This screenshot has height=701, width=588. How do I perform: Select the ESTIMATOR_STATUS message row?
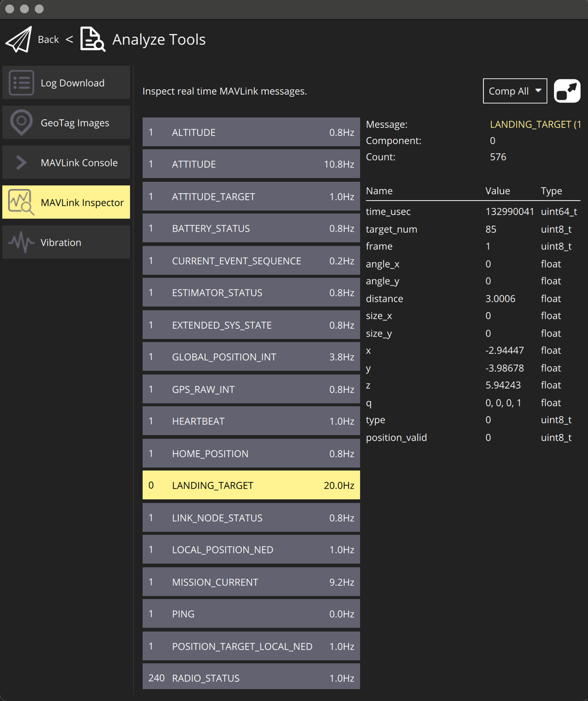[x=251, y=293]
